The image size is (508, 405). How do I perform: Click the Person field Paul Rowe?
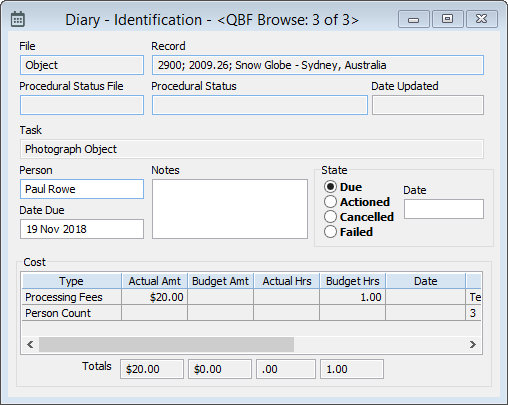pyautogui.click(x=82, y=189)
